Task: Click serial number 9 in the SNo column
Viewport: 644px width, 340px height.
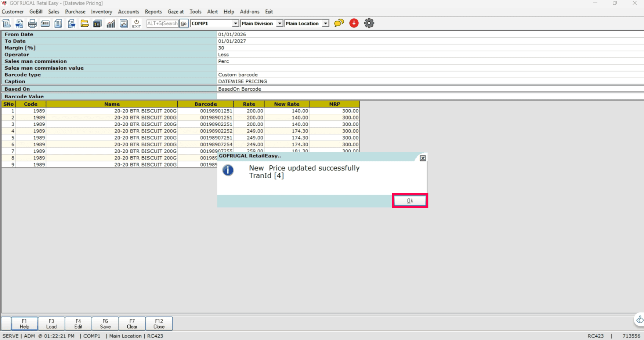Action: pos(8,165)
